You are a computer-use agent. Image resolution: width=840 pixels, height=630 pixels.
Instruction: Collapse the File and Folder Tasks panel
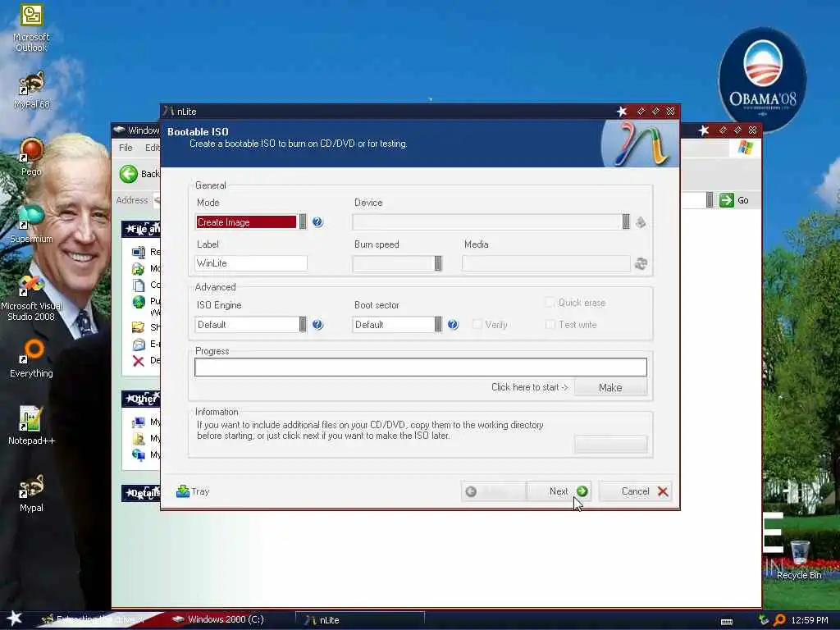[x=141, y=229]
